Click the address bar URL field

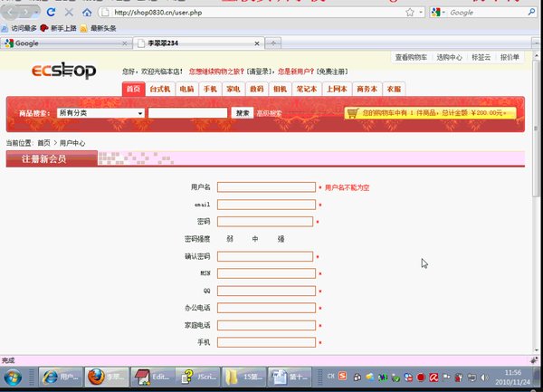click(254, 13)
